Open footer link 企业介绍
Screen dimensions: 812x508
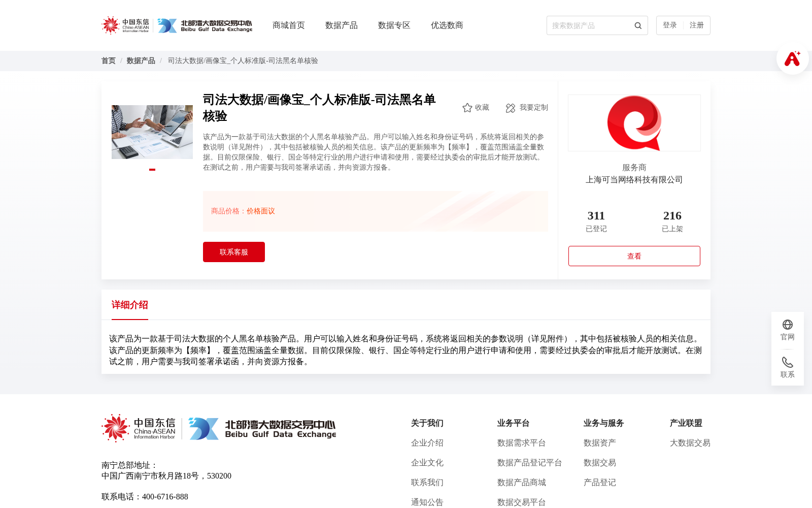point(427,443)
